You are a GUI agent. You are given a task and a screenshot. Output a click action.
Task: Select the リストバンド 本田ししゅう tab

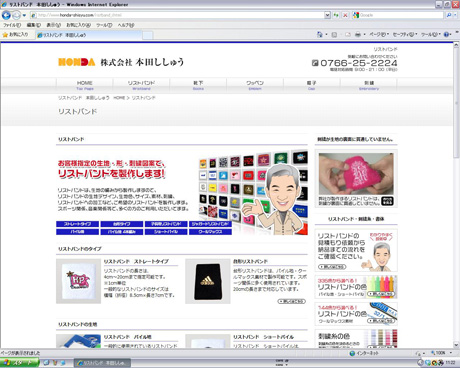[x=88, y=35]
